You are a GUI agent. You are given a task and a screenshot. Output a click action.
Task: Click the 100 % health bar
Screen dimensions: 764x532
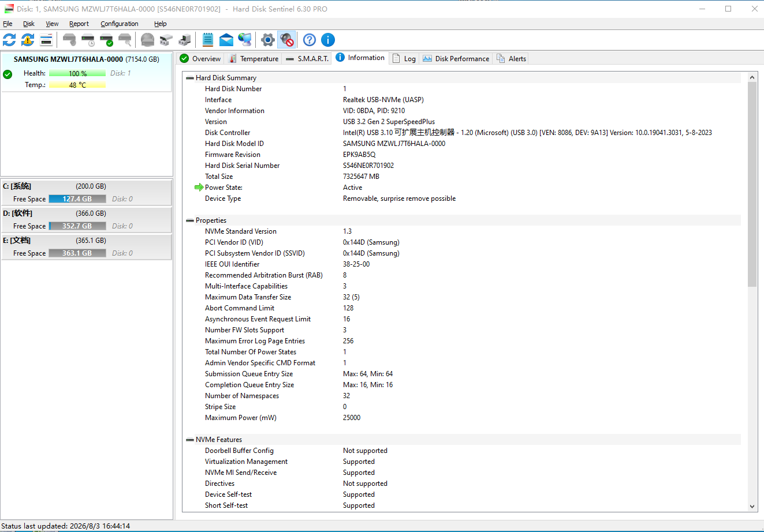[77, 73]
